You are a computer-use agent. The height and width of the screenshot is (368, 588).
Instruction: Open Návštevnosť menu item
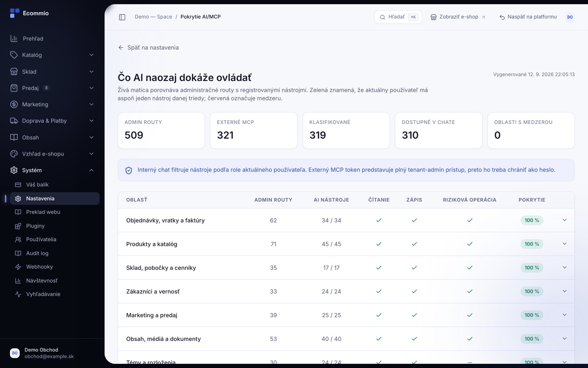click(55, 280)
